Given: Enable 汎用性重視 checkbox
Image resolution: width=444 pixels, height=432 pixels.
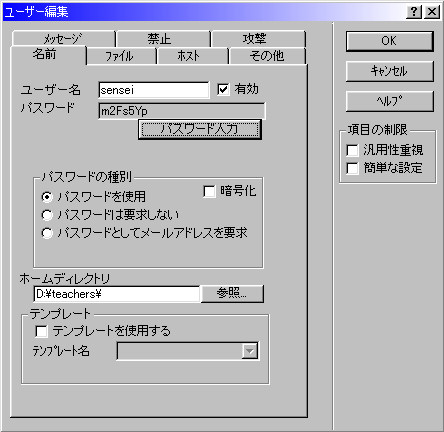Looking at the screenshot, I should tap(352, 150).
